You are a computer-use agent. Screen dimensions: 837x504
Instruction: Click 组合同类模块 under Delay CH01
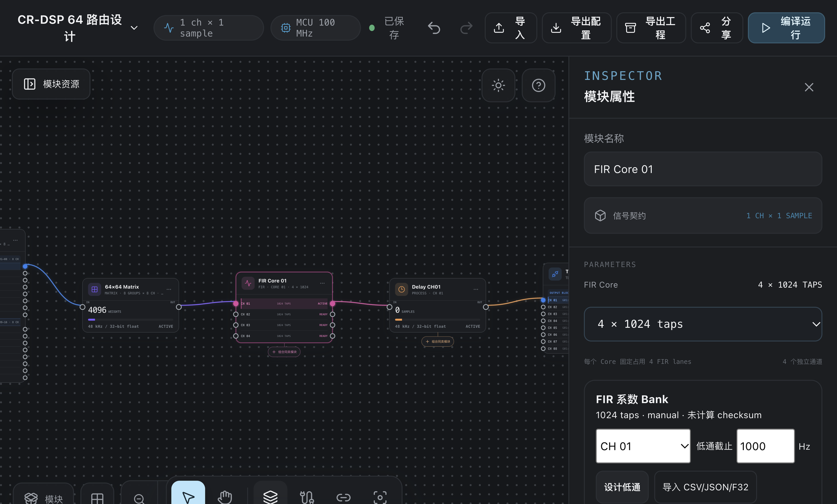point(437,341)
